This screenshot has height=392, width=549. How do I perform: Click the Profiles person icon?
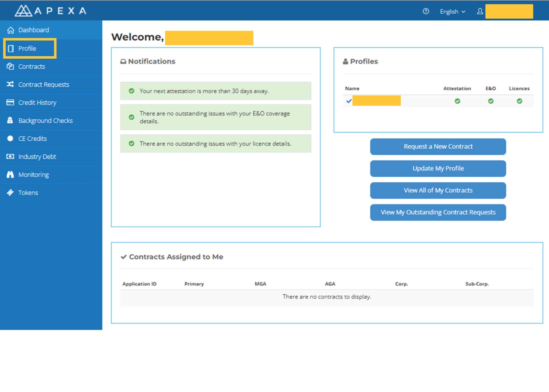345,62
